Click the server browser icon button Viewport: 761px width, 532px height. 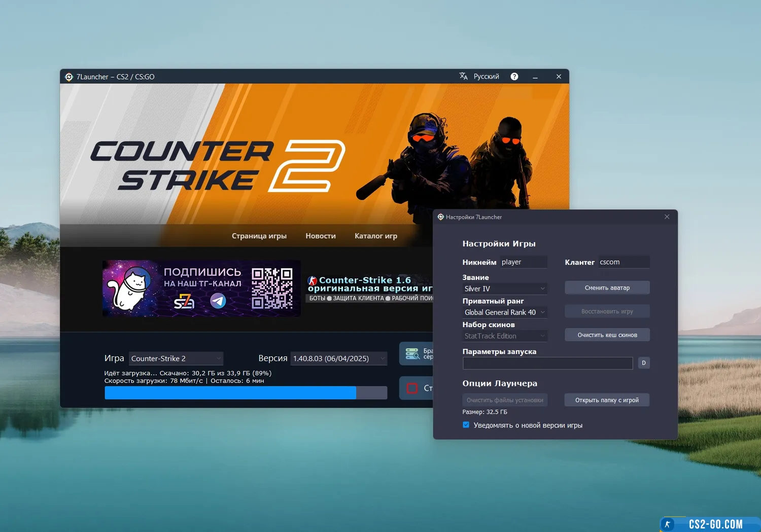click(412, 353)
